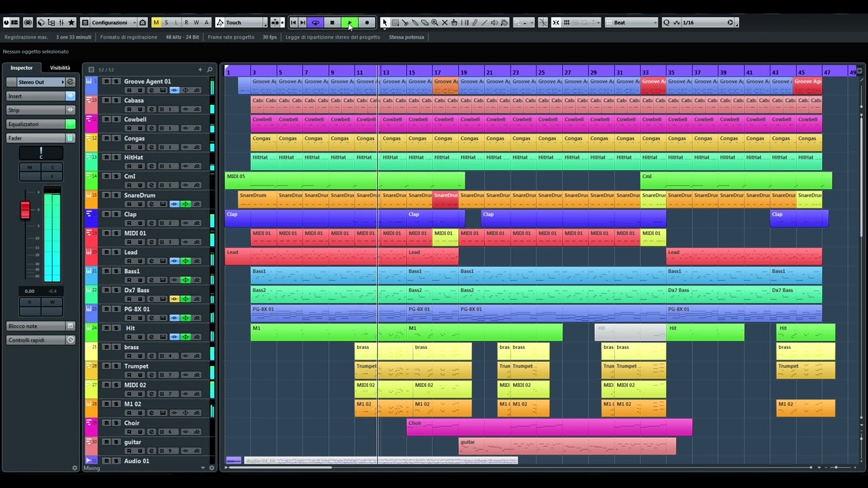
Task: Open the Fader inspector section
Action: [41, 138]
